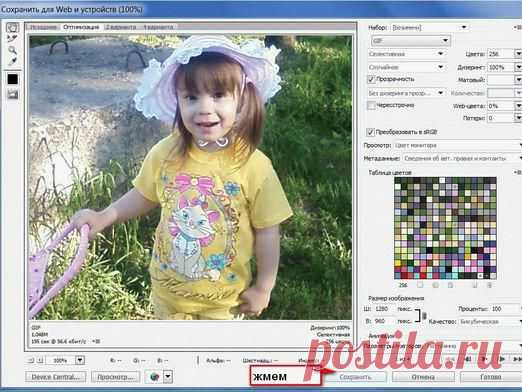Open the Матовый matte color dropdown
522x392 pixels.
tap(518, 80)
